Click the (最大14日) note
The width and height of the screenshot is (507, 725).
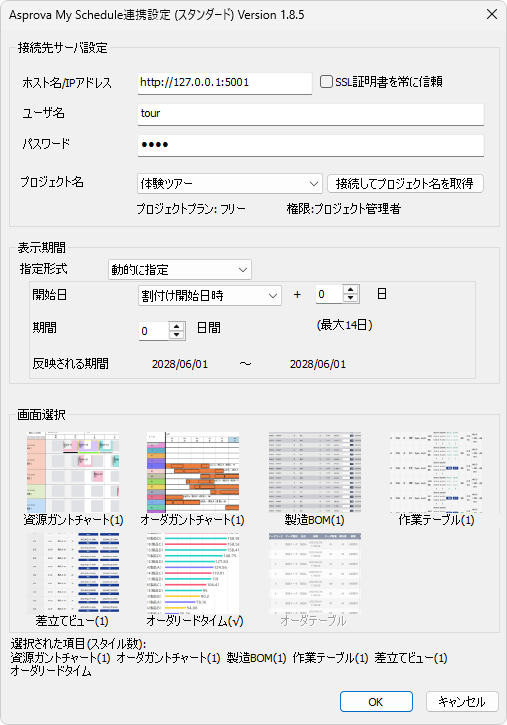point(344,325)
